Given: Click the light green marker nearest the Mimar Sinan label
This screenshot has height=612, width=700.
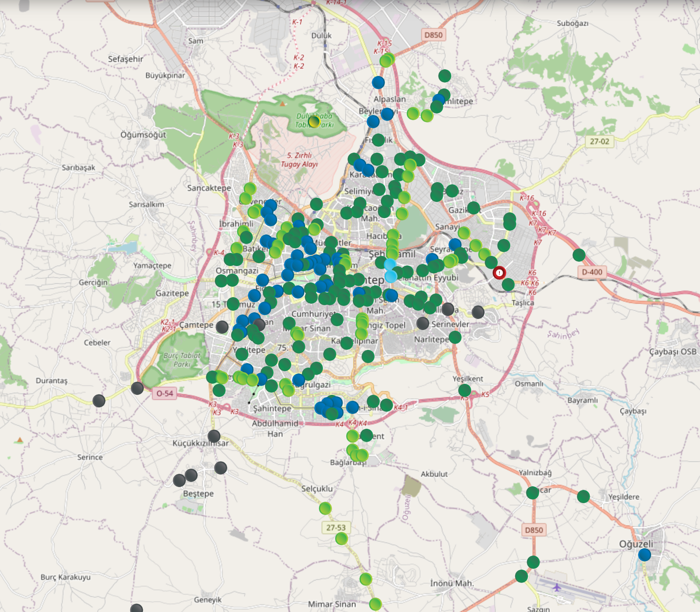Looking at the screenshot, I should point(375,604).
